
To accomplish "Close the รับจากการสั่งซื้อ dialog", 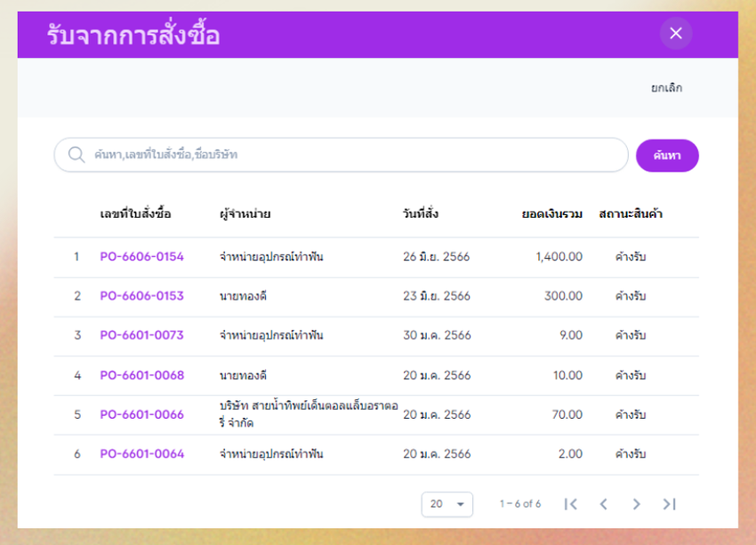I will [676, 33].
